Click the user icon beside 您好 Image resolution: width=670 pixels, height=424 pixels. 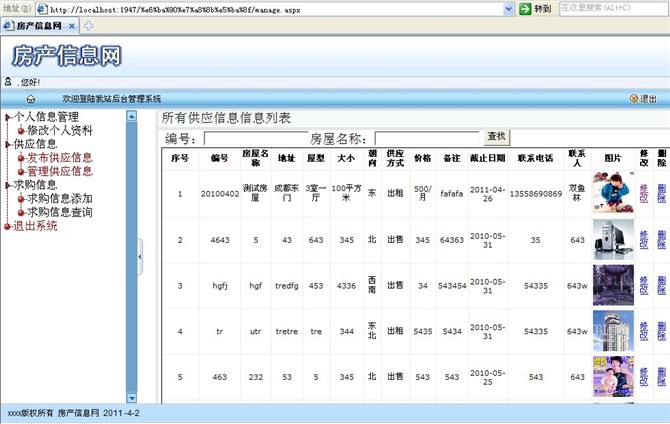pos(8,82)
